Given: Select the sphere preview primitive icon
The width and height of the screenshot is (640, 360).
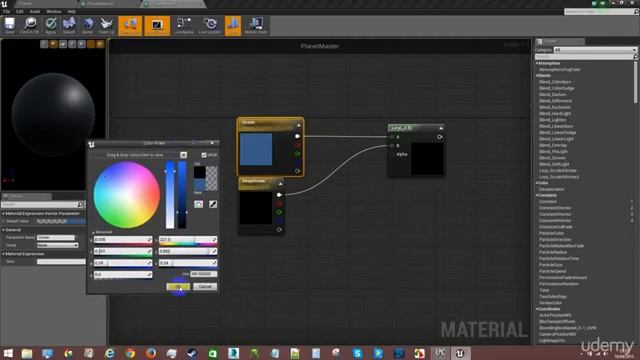Looking at the screenshot, I should click(53, 44).
